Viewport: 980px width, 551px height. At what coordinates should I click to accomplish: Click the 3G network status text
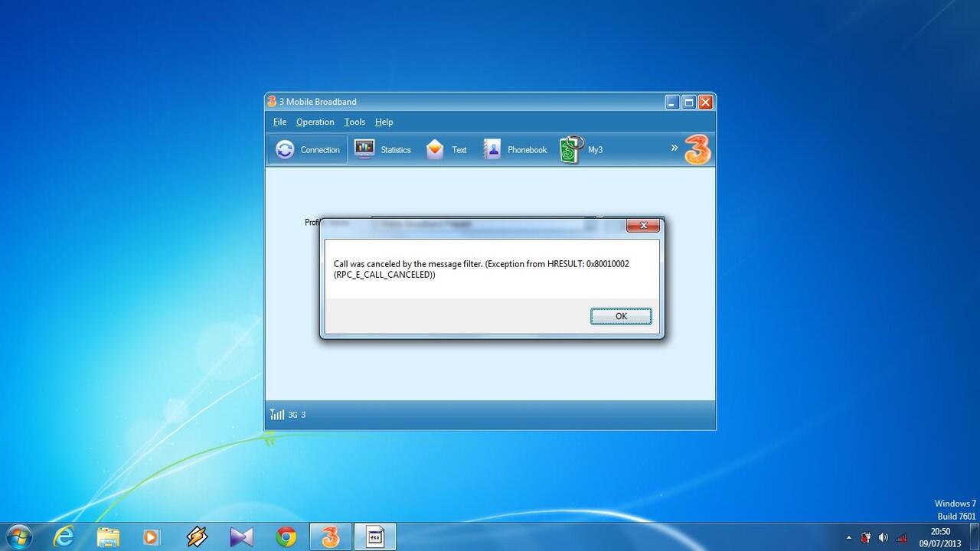pos(297,415)
